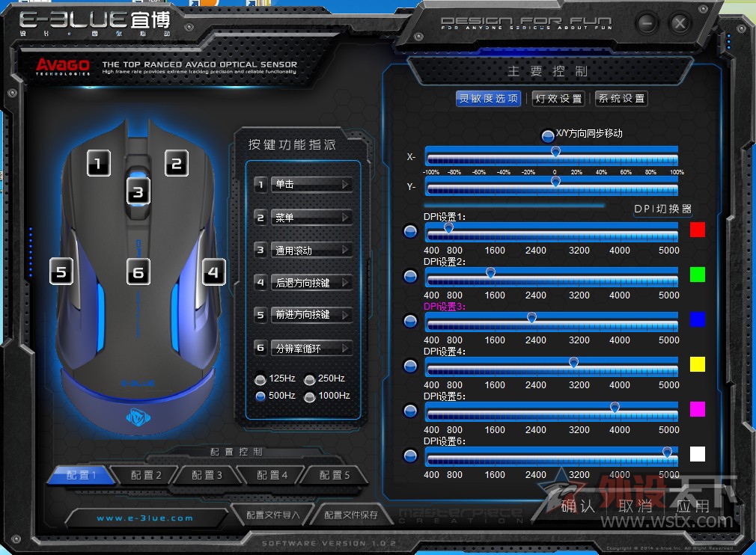Select scroll wheel marker 3 on mouse

[138, 191]
